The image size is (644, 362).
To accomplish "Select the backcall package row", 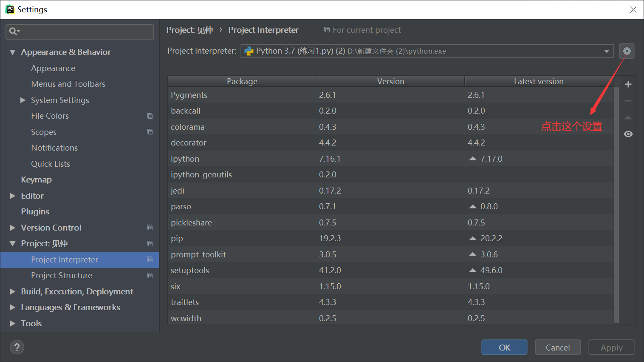I will (x=391, y=111).
